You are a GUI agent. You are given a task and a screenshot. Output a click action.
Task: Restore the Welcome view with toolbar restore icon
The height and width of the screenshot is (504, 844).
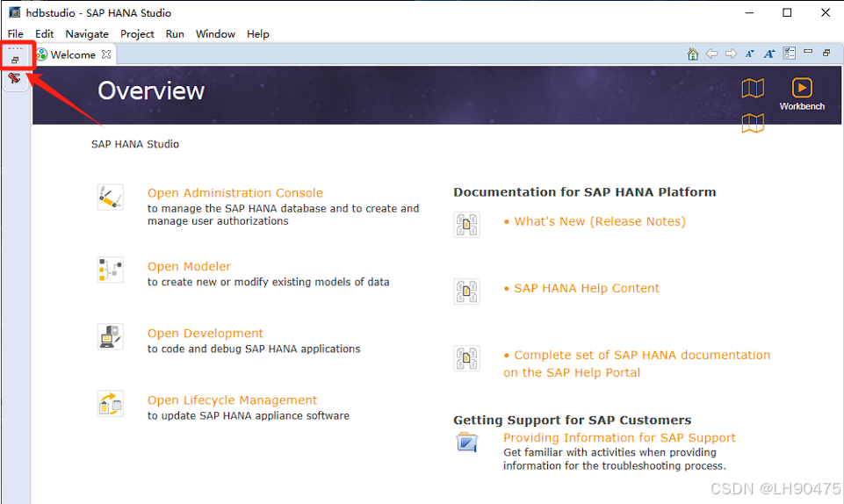(826, 53)
